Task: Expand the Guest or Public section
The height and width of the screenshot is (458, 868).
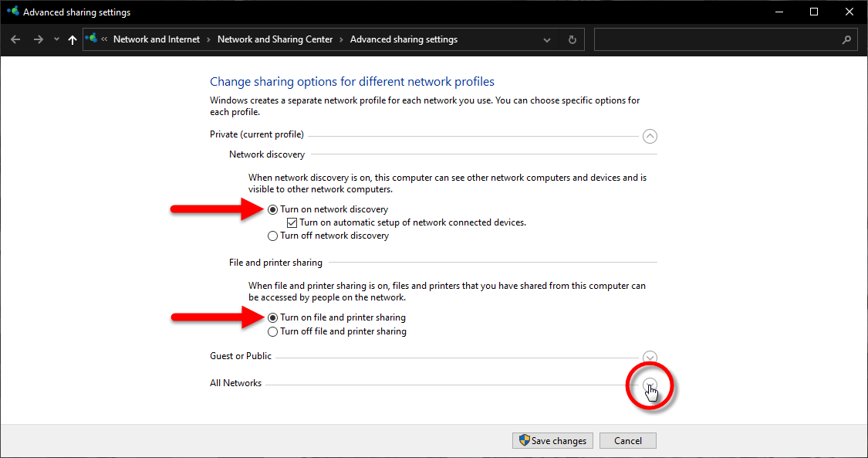Action: tap(650, 357)
